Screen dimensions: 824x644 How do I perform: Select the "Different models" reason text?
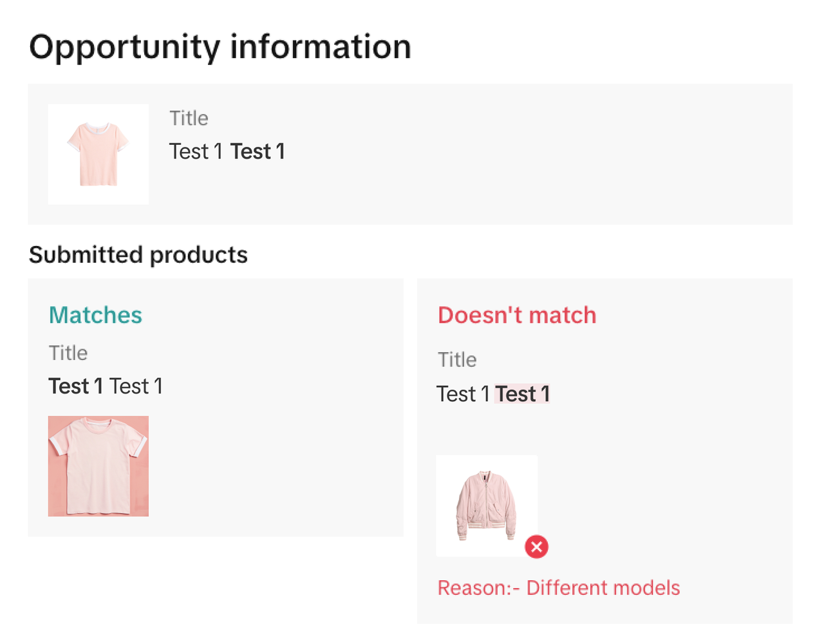603,588
